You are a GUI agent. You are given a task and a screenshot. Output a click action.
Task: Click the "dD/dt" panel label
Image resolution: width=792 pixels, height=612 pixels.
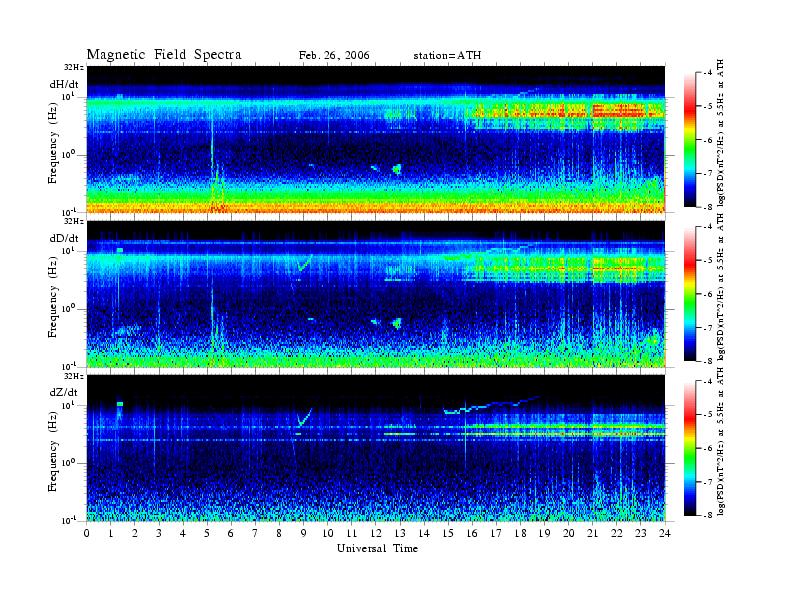64,238
